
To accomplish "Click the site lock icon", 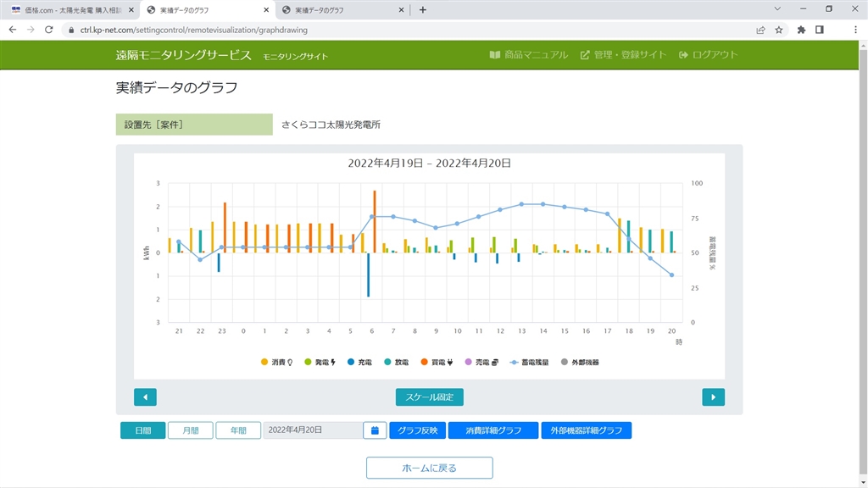I will tap(71, 30).
